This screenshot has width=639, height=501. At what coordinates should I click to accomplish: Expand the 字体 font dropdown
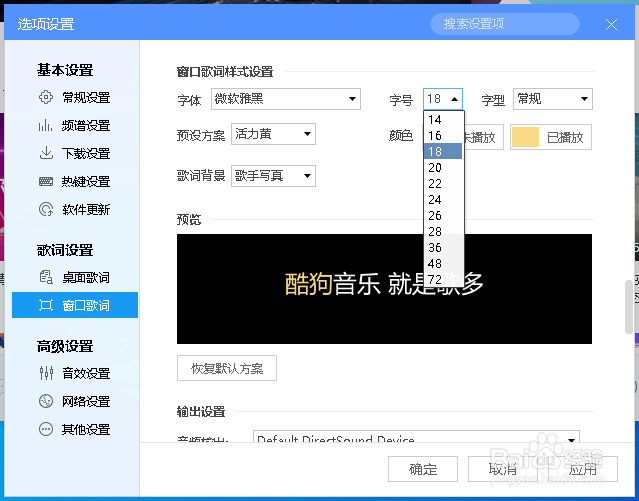[286, 99]
